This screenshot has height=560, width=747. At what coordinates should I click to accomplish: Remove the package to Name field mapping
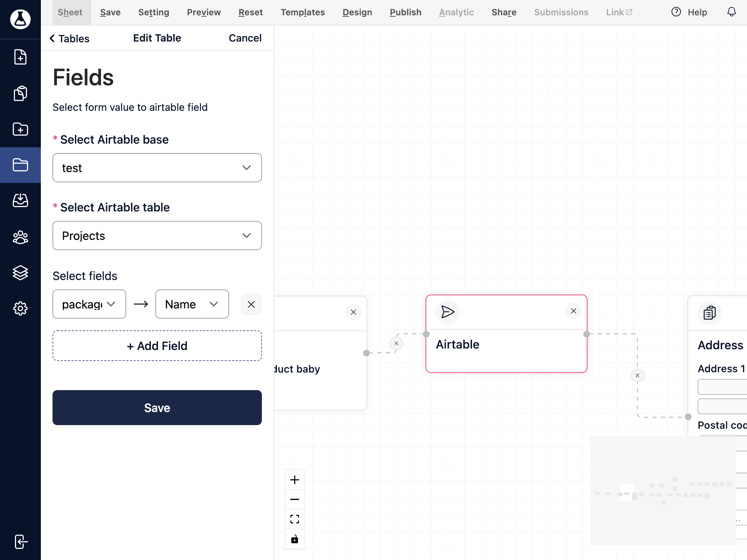[x=251, y=304]
